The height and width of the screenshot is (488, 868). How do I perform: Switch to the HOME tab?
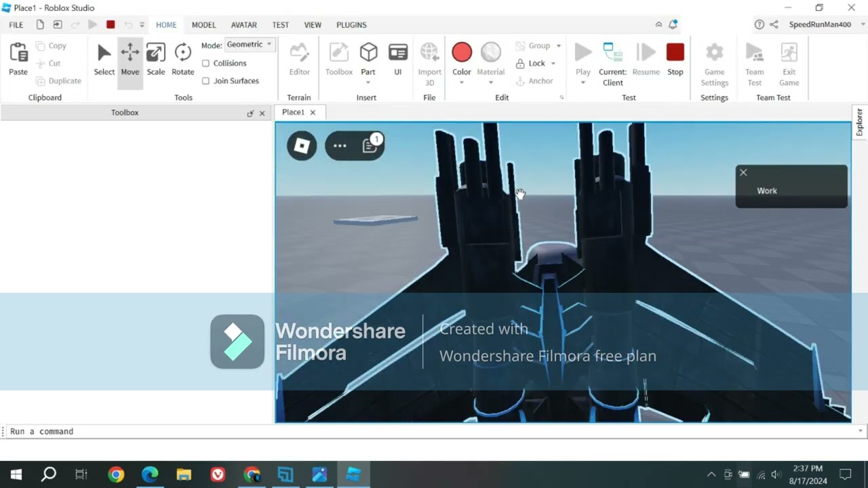[166, 24]
